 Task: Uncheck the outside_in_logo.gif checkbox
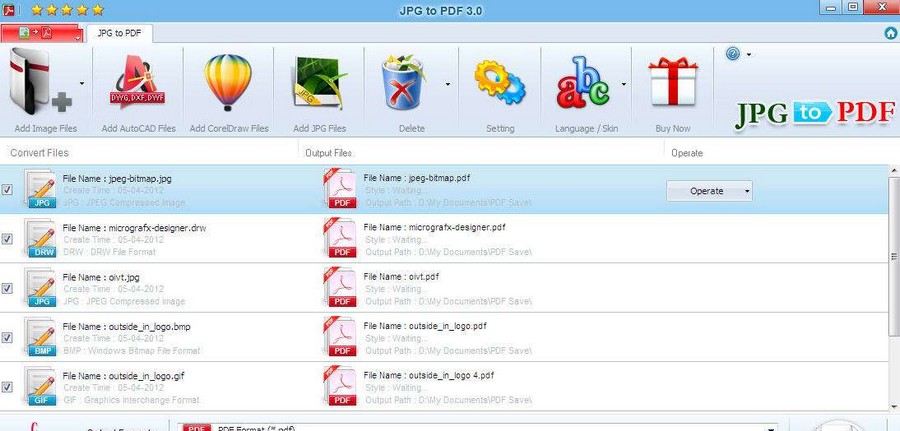7,387
